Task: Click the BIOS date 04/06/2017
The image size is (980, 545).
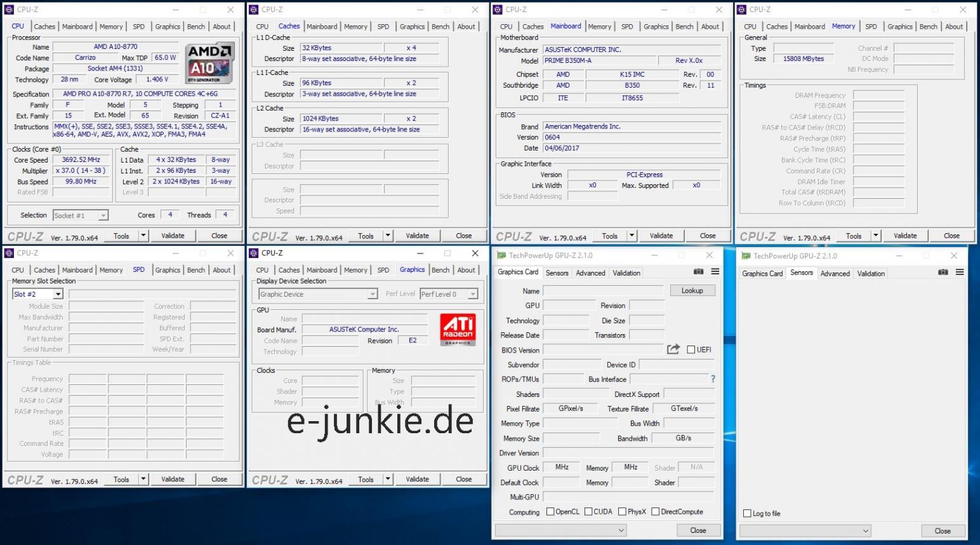Action: [632, 148]
